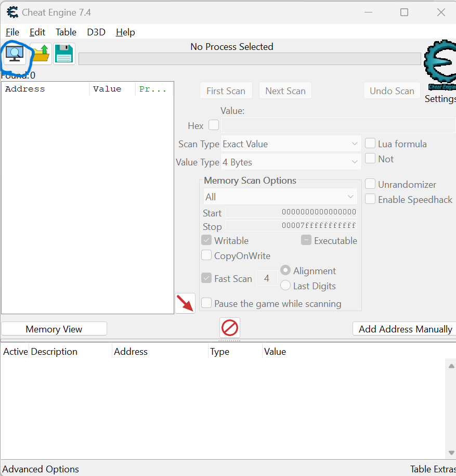Click the red circle clear-list icon
This screenshot has width=456, height=476.
click(230, 328)
